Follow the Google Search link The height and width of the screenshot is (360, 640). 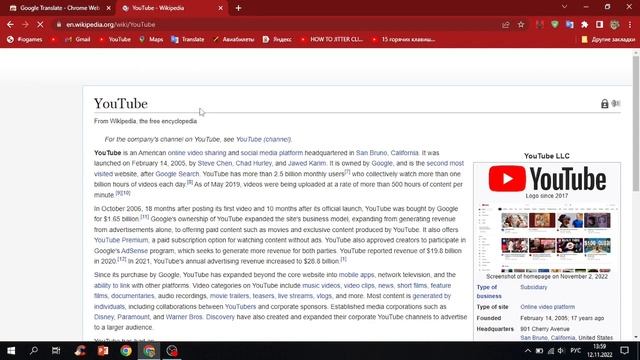(x=177, y=174)
